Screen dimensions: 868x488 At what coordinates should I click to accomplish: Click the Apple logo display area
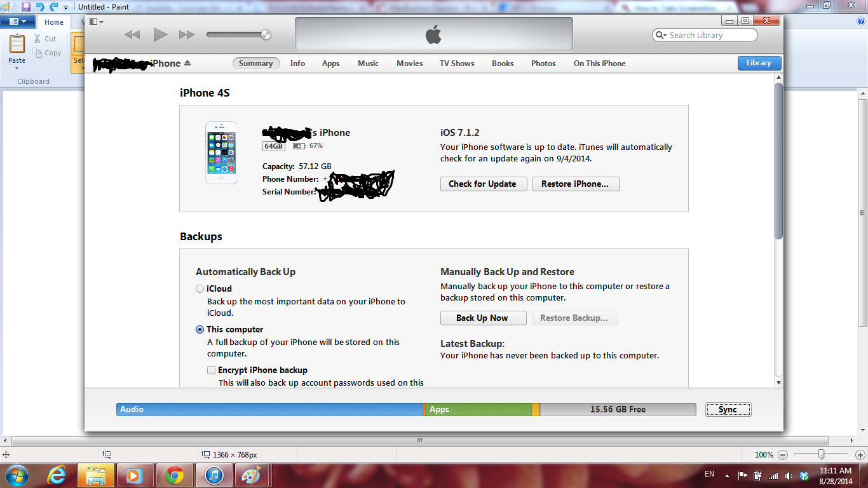point(434,34)
